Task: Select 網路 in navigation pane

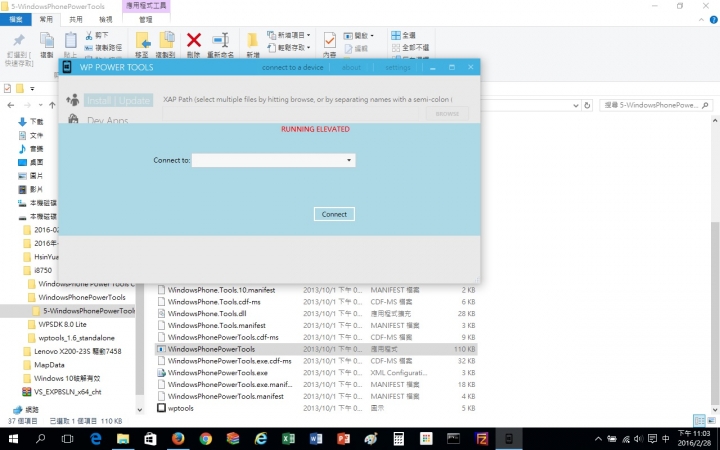Action: [x=32, y=410]
